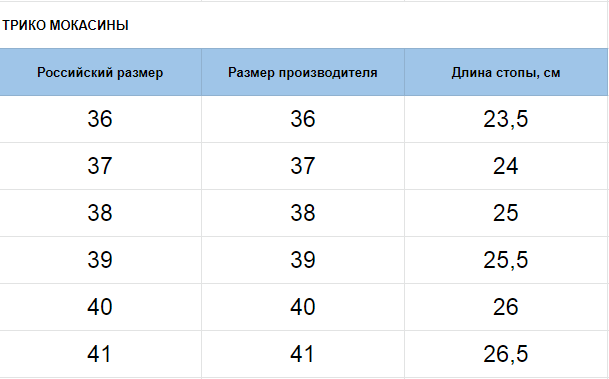
Task: Select foot length cell 23,5
Action: (506, 119)
